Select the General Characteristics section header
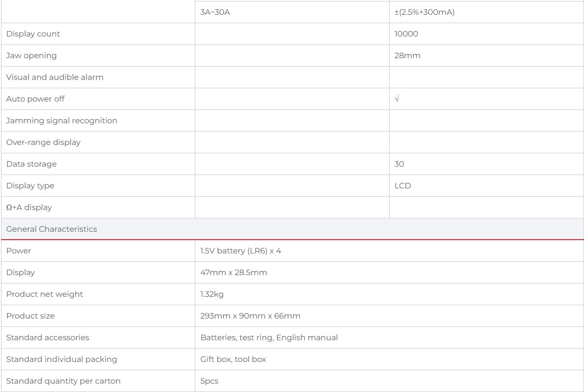 pos(292,229)
